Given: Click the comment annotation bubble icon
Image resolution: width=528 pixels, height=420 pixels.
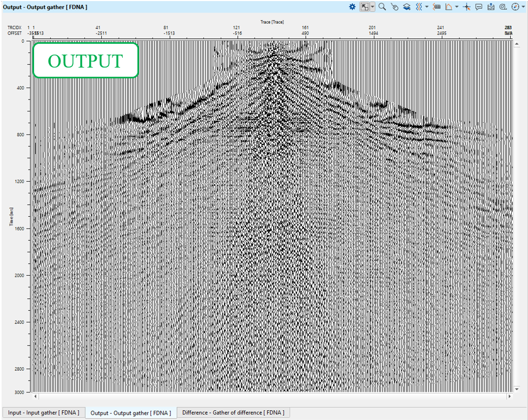Looking at the screenshot, I should [479, 7].
